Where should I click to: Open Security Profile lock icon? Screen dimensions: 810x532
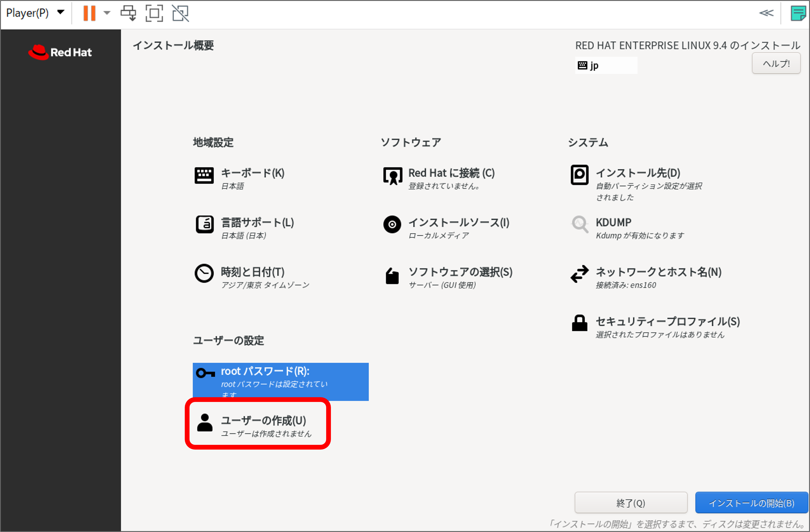point(579,323)
